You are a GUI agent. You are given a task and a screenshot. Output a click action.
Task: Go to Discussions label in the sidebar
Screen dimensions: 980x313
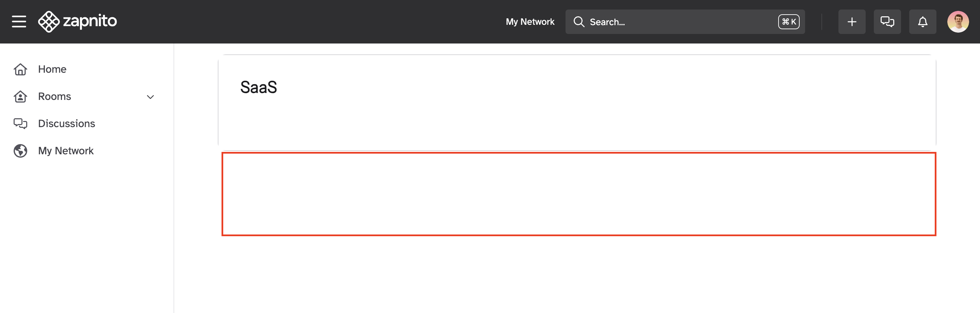point(67,124)
